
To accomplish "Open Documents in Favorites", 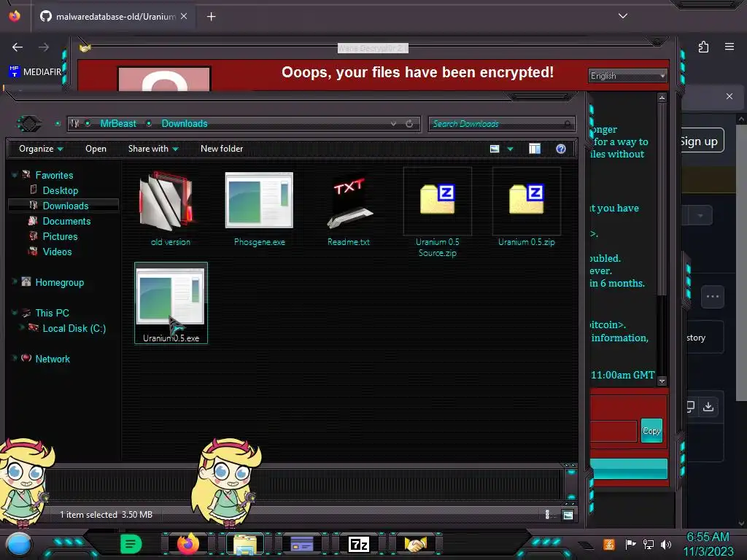I will pyautogui.click(x=66, y=221).
